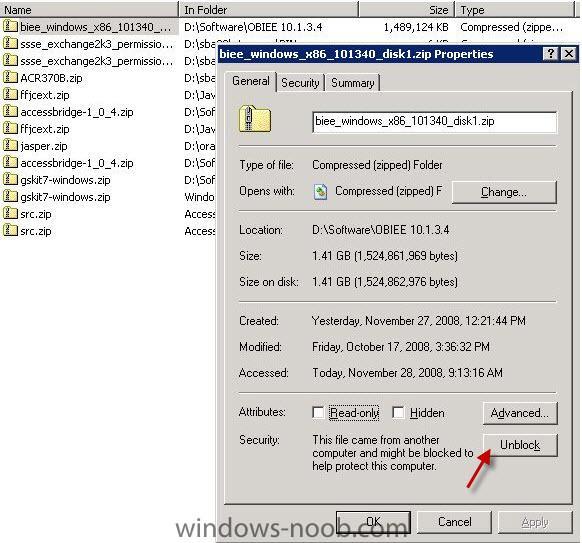582x543 pixels.
Task: Close the Properties dialog window
Action: [569, 54]
